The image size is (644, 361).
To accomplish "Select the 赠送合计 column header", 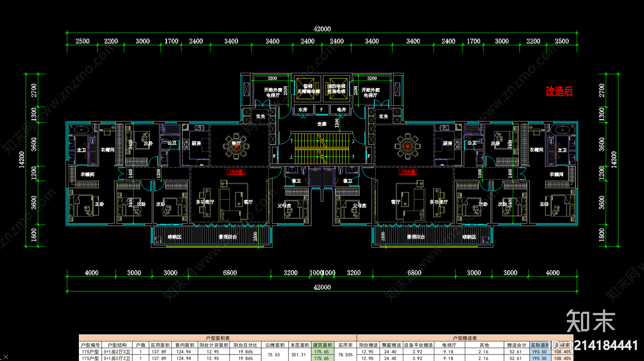I will (x=516, y=345).
